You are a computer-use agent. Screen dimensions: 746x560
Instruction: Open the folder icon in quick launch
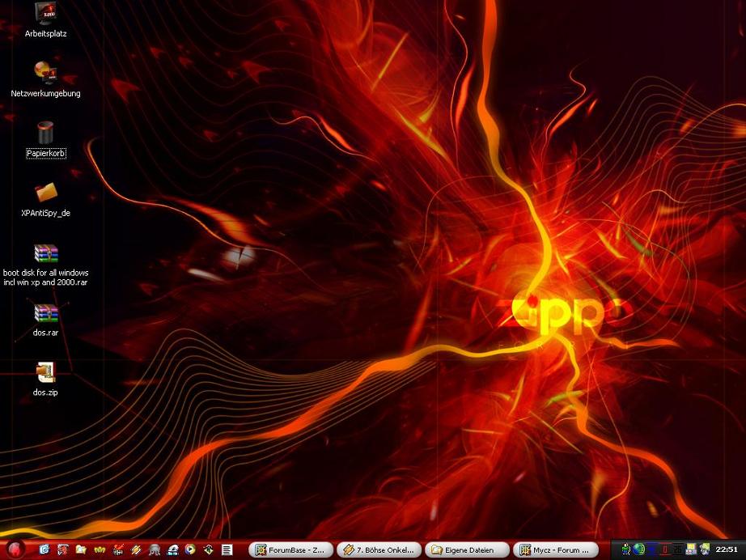click(81, 550)
